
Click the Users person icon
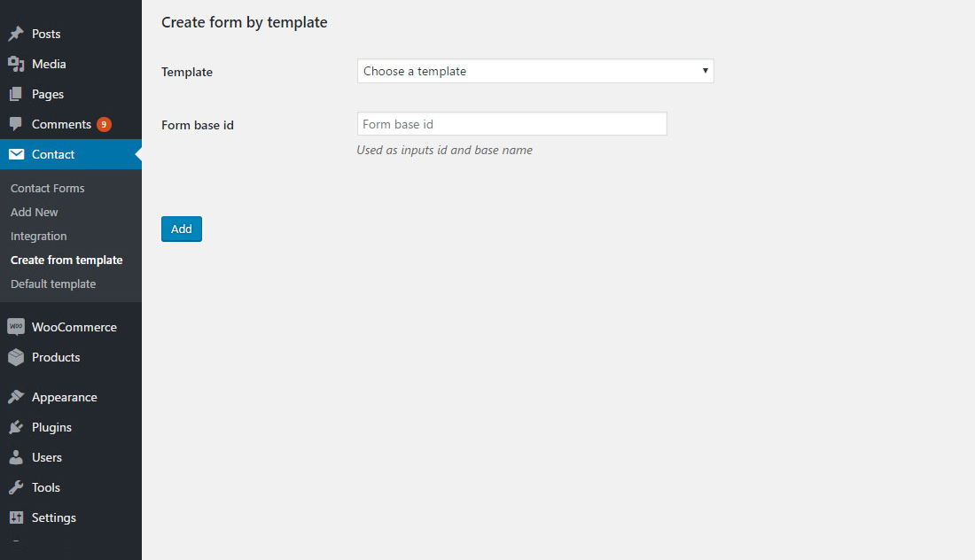16,457
